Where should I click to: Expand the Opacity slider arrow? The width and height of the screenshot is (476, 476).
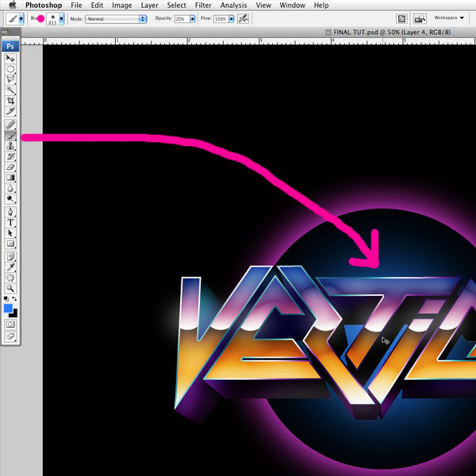tap(193, 18)
